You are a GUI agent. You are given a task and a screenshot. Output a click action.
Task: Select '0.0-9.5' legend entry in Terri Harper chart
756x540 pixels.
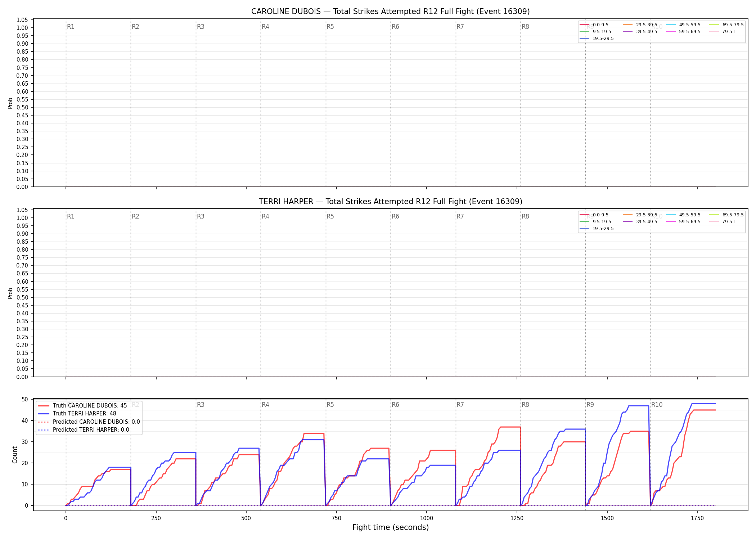click(594, 215)
